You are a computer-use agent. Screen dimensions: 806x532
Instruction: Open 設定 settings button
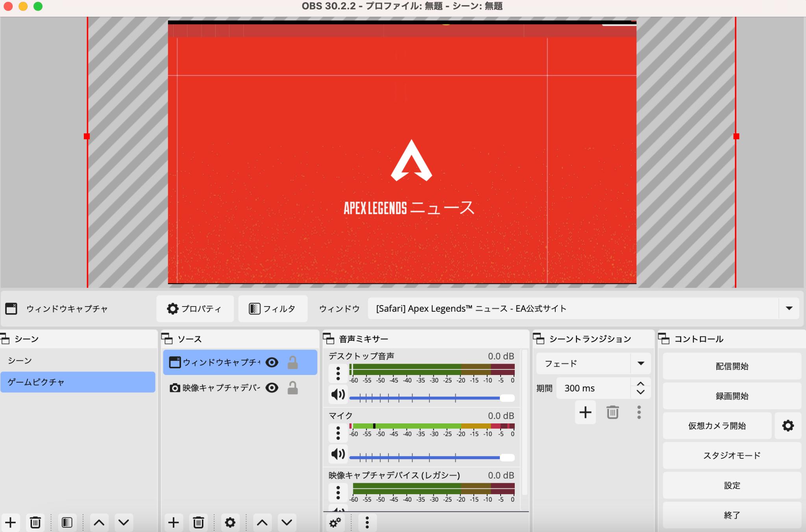pos(732,485)
